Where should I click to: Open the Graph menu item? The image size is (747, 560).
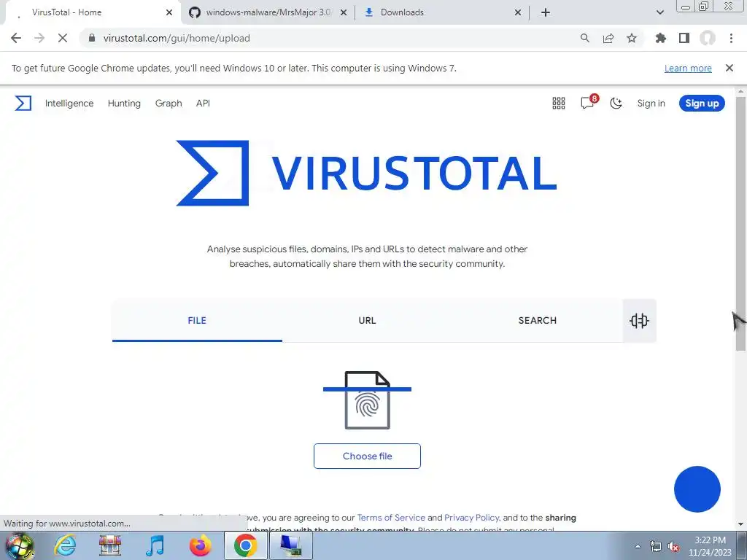169,104
